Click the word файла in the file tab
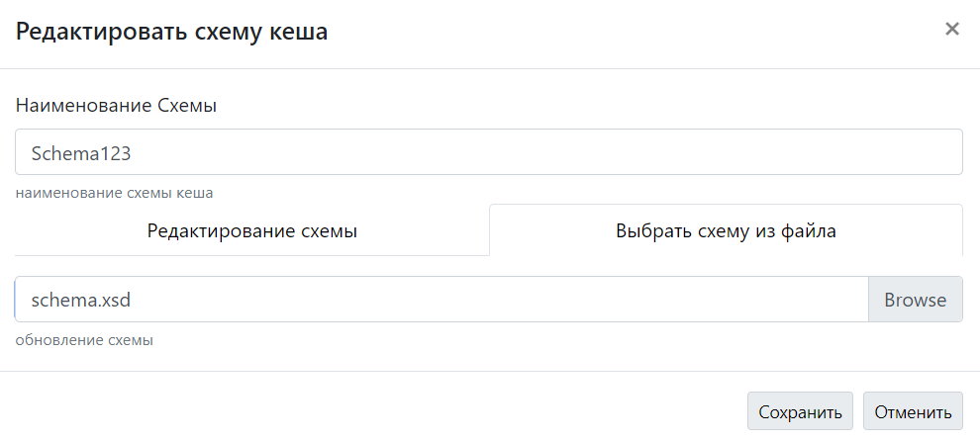This screenshot has height=442, width=980. click(809, 231)
